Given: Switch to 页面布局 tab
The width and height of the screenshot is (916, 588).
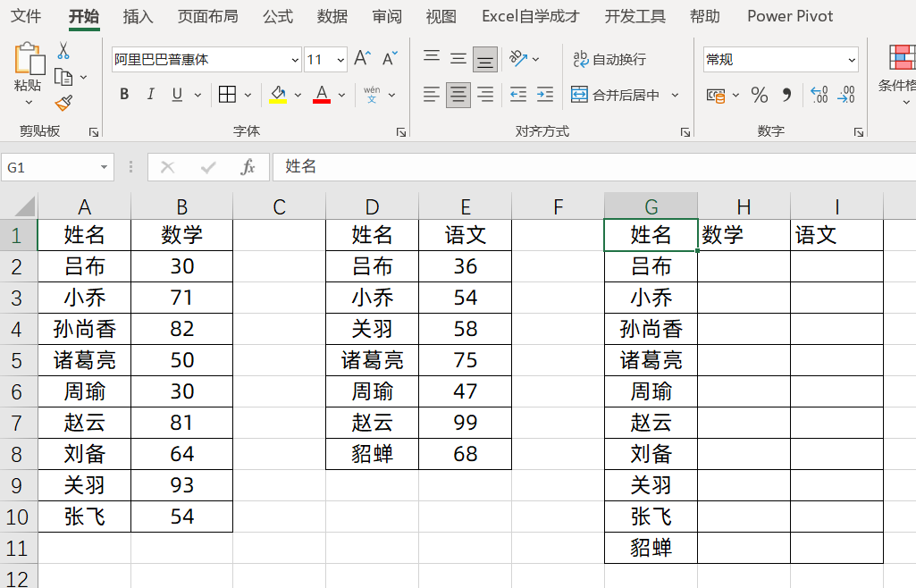Looking at the screenshot, I should [208, 16].
